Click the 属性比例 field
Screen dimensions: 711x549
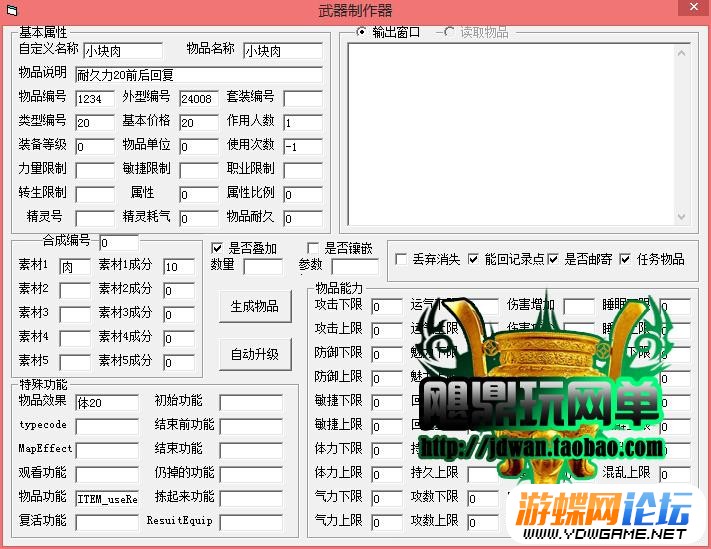pos(303,195)
